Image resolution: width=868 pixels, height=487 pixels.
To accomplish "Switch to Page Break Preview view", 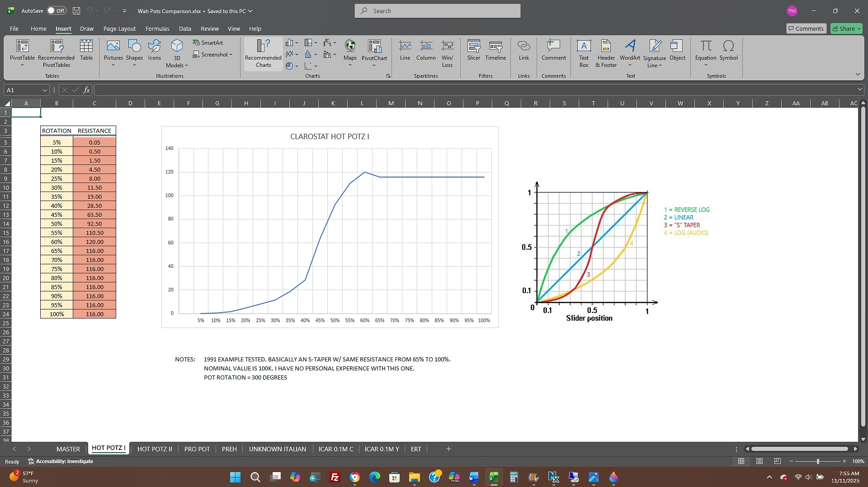I will (777, 461).
